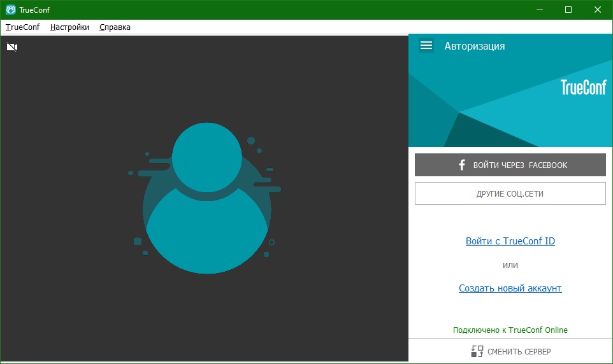613x364 pixels.
Task: Click the crossed-out camera icon
Action: click(x=12, y=47)
